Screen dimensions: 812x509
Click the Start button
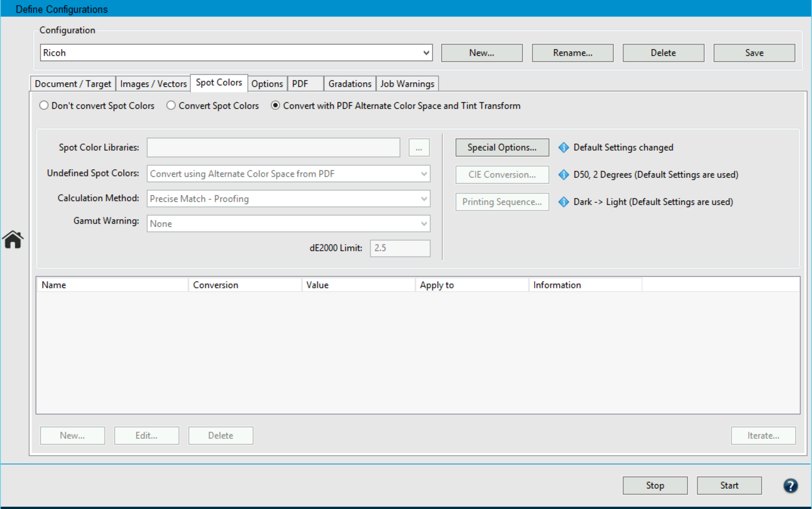coord(729,486)
